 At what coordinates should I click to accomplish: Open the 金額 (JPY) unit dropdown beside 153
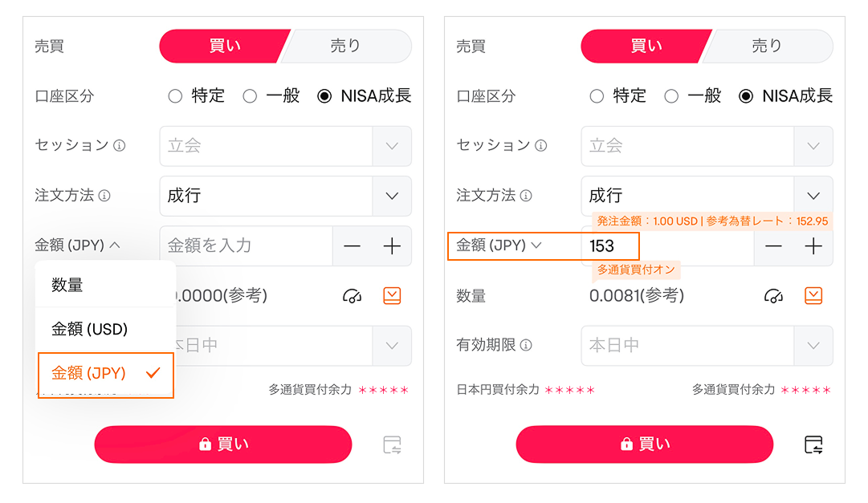(x=499, y=245)
